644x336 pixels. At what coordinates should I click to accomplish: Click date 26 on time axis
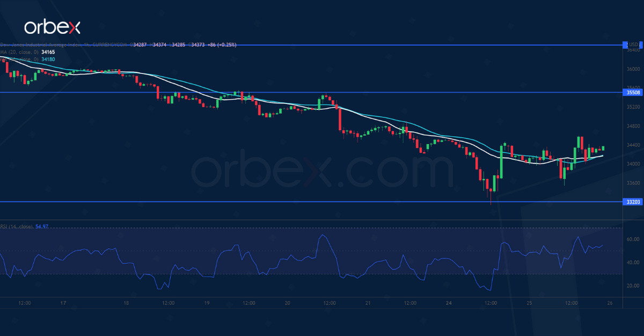pyautogui.click(x=610, y=303)
